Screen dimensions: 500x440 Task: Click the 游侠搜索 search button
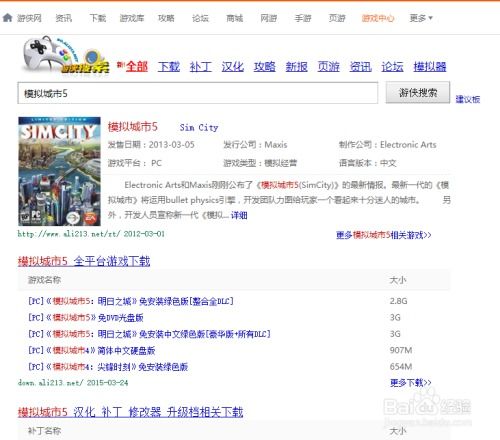pyautogui.click(x=418, y=92)
